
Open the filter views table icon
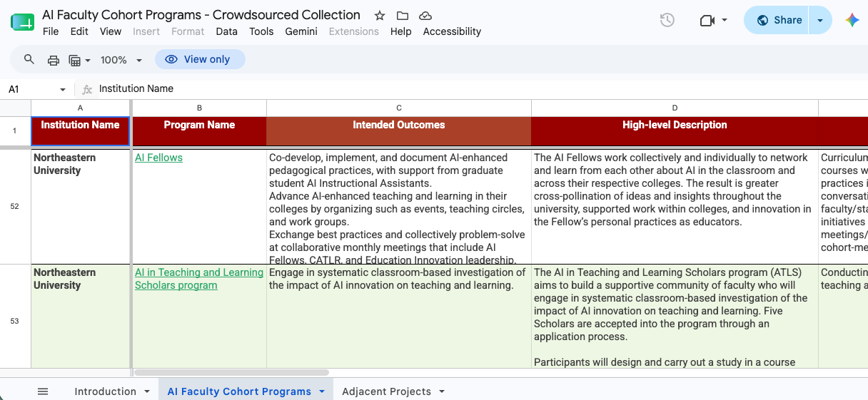pos(74,60)
